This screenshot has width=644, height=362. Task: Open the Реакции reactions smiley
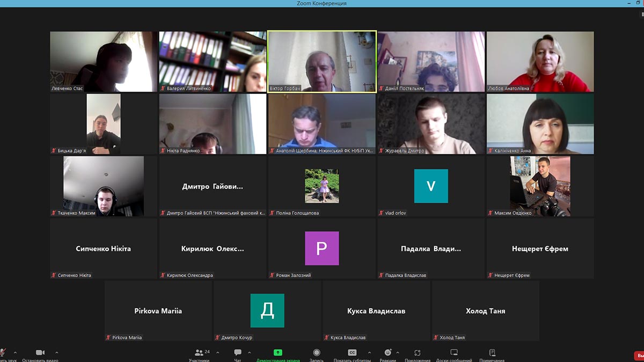(387, 352)
